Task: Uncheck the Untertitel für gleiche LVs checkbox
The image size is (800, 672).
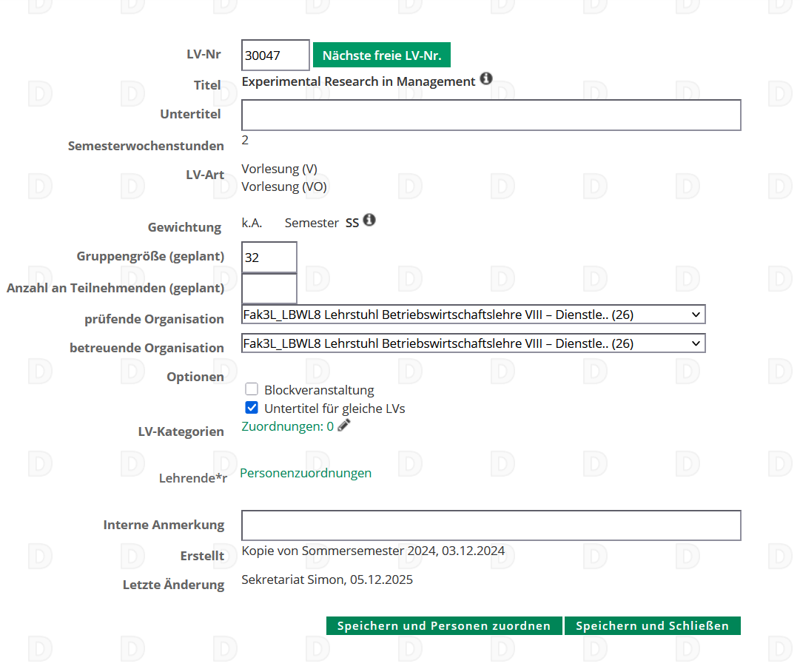Action: pos(252,408)
